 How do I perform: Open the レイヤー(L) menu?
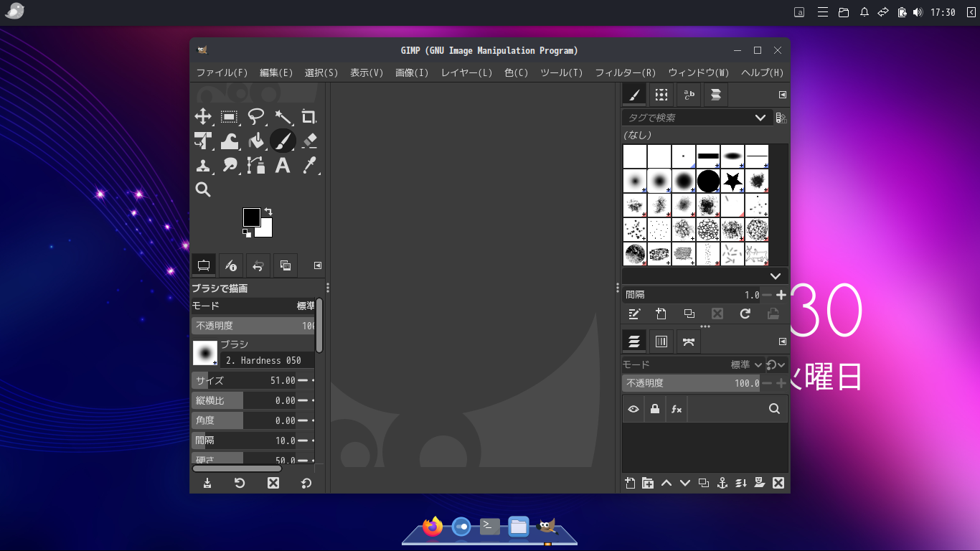point(466,72)
